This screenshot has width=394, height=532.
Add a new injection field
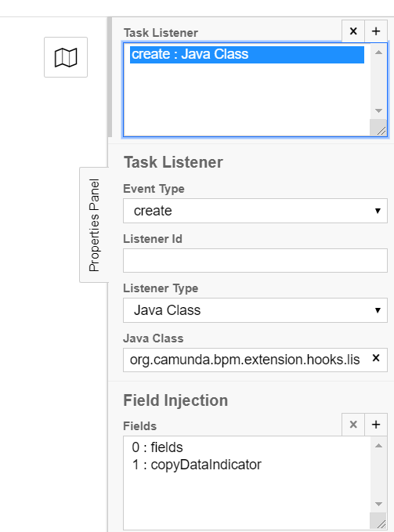point(376,425)
